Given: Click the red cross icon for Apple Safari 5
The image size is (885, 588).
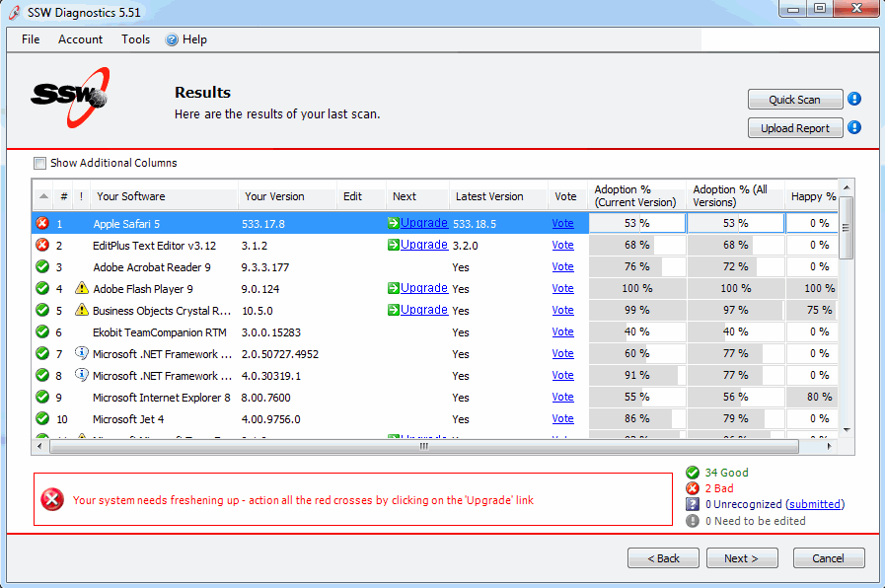Looking at the screenshot, I should point(42,224).
